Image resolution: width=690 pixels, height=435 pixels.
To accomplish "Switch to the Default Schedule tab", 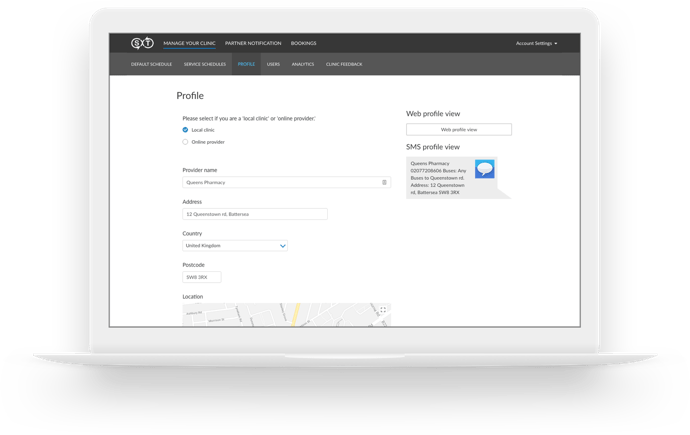I will 152,64.
